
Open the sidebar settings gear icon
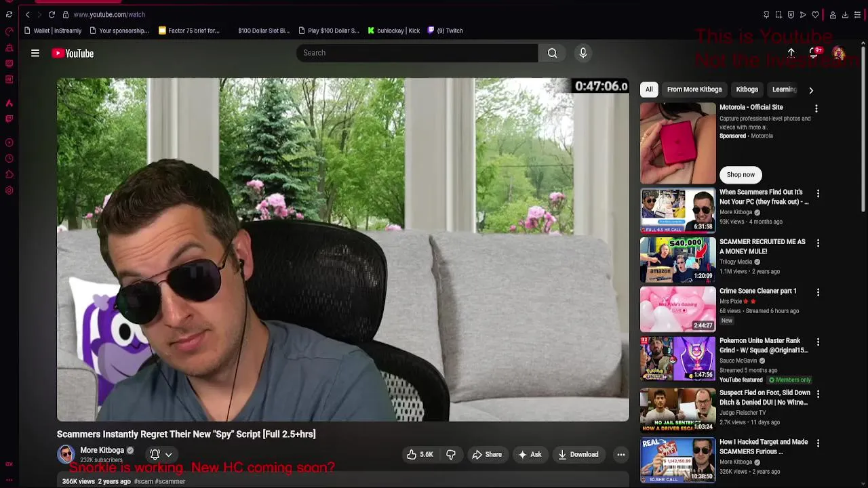click(x=9, y=190)
